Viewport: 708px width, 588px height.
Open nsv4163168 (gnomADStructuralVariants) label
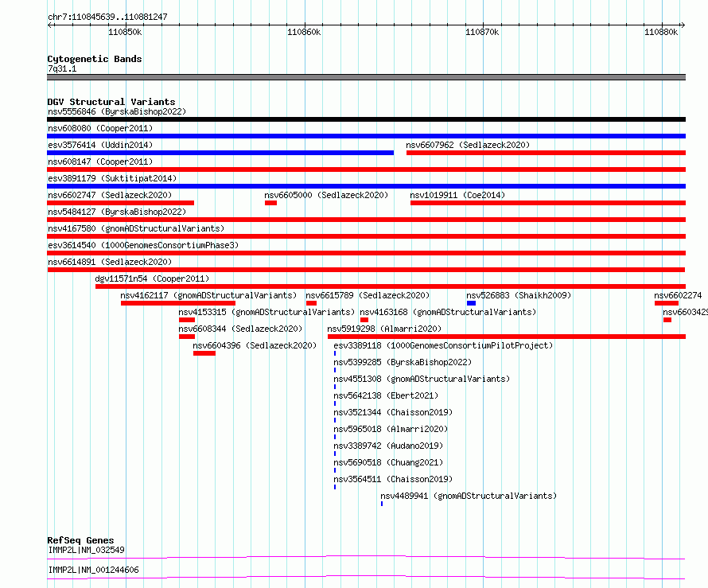pyautogui.click(x=448, y=312)
